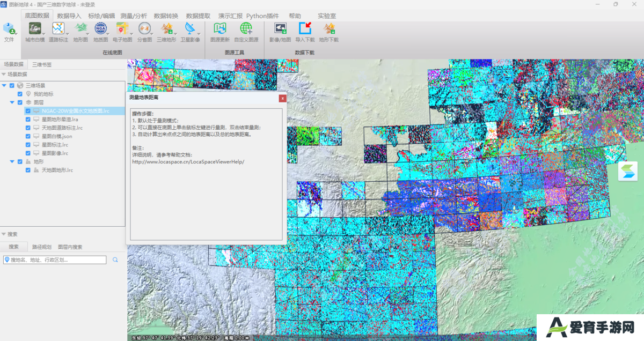
Task: Toggle 地形 group checkbox
Action: (x=20, y=161)
